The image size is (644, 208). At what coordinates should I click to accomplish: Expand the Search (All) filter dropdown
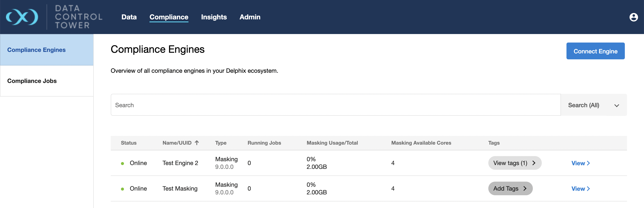tap(594, 105)
